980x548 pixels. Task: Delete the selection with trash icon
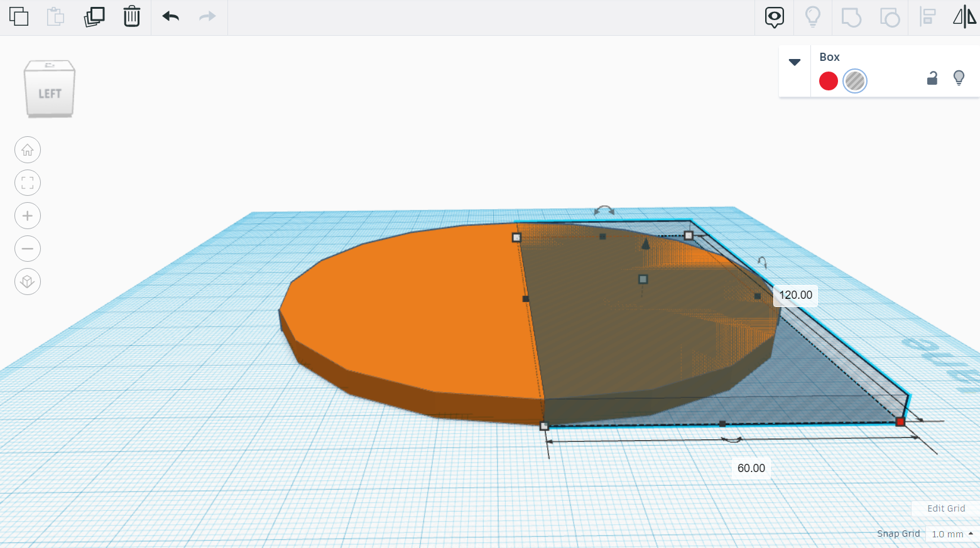[132, 16]
